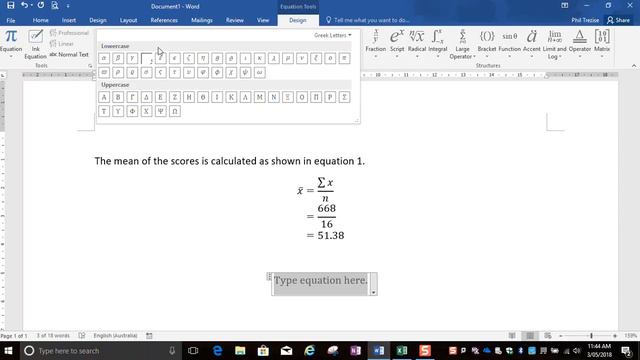Viewport: 640px width, 360px height.
Task: Switch to the References tab
Action: click(x=164, y=20)
